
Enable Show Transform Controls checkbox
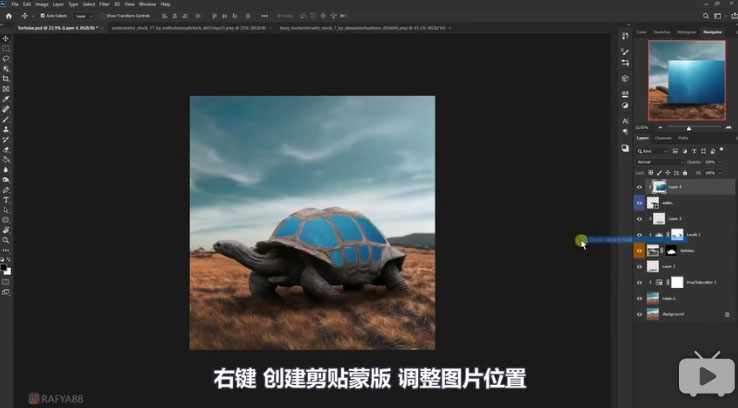103,16
